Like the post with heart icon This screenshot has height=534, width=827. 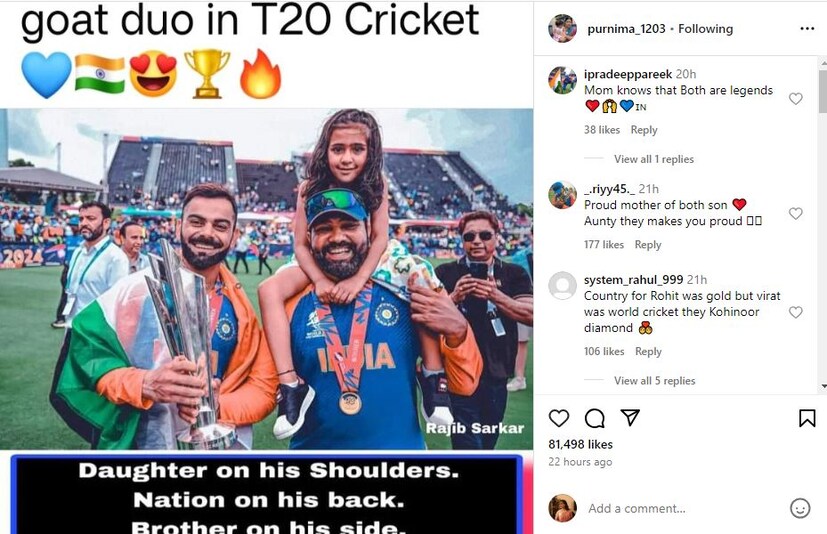click(x=559, y=418)
